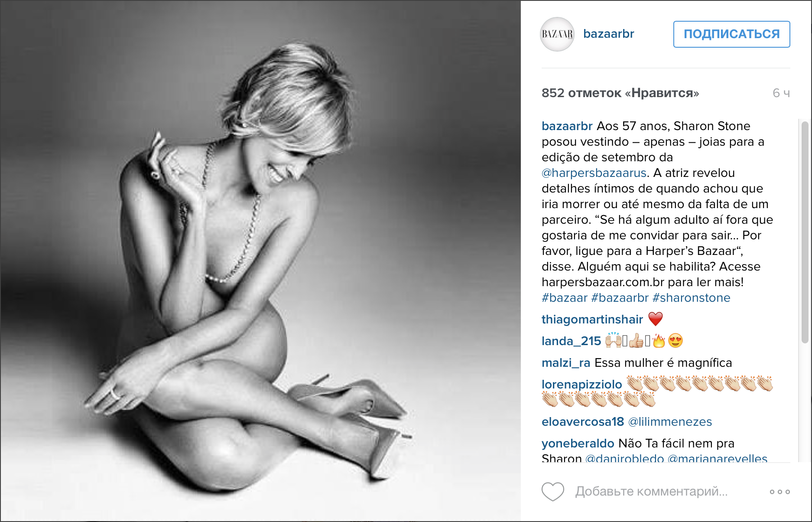Visit thiagomartinshair commenter profile
The image size is (812, 522).
(592, 320)
